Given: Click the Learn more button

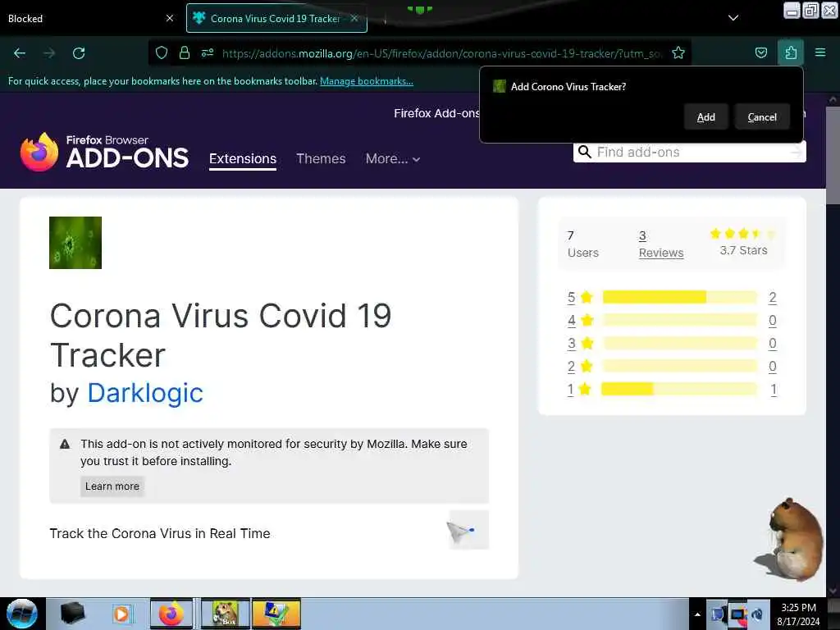Looking at the screenshot, I should [x=112, y=486].
